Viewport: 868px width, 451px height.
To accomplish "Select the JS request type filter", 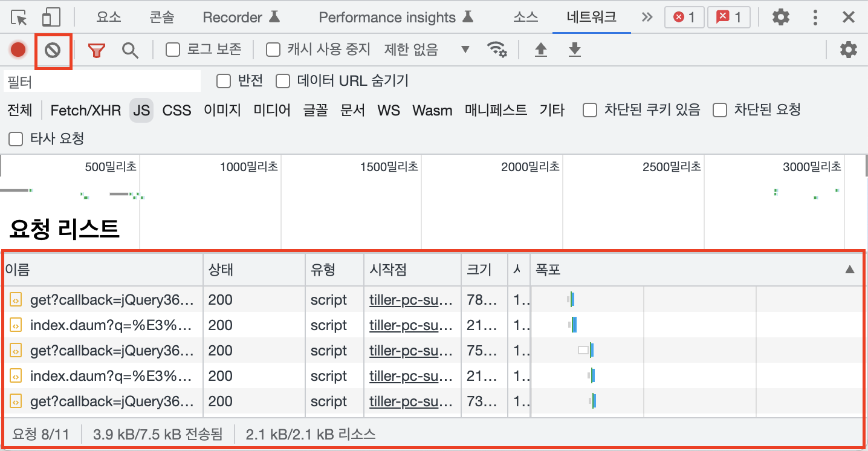I will pos(141,109).
